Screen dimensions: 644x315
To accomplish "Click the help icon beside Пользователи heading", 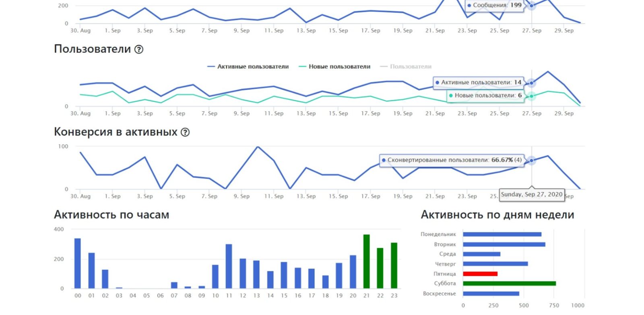I will point(139,49).
